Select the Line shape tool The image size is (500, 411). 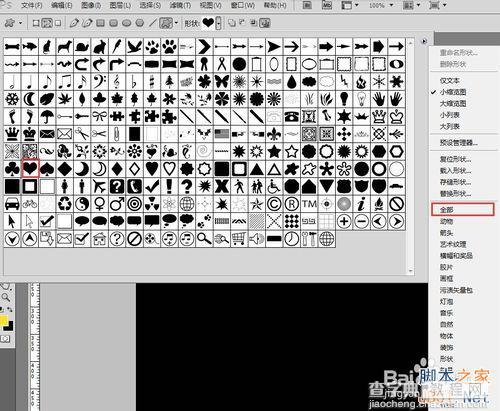coord(153,23)
